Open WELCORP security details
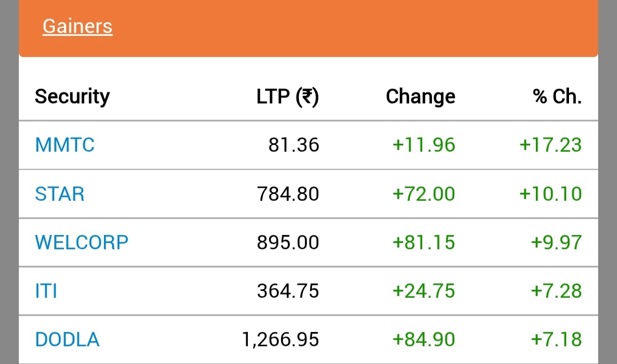617x364 pixels. click(82, 242)
